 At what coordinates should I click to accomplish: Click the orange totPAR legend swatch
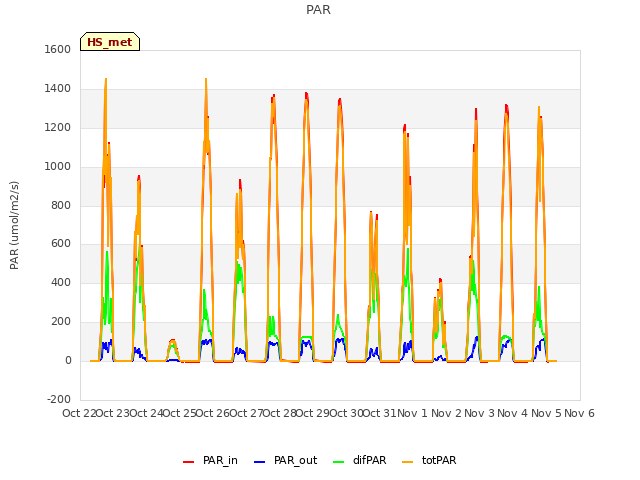(408, 462)
